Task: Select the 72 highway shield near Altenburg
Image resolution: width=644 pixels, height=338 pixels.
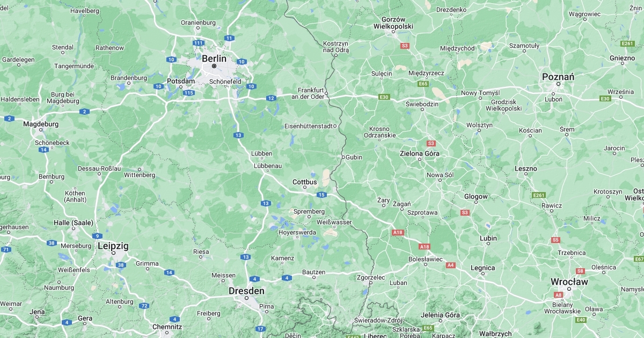Action: click(144, 306)
